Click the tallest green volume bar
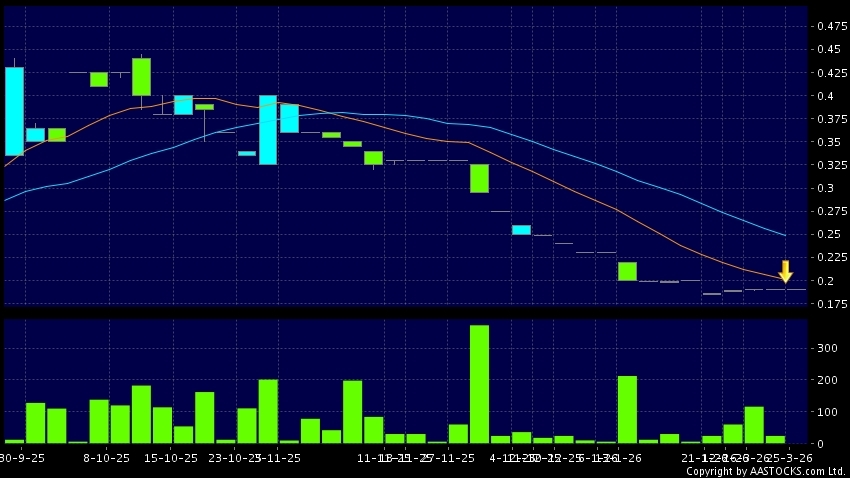 [479, 384]
